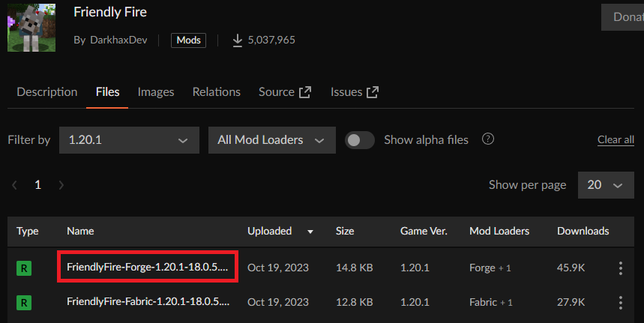Go to next page arrow
This screenshot has width=644, height=323.
point(61,185)
